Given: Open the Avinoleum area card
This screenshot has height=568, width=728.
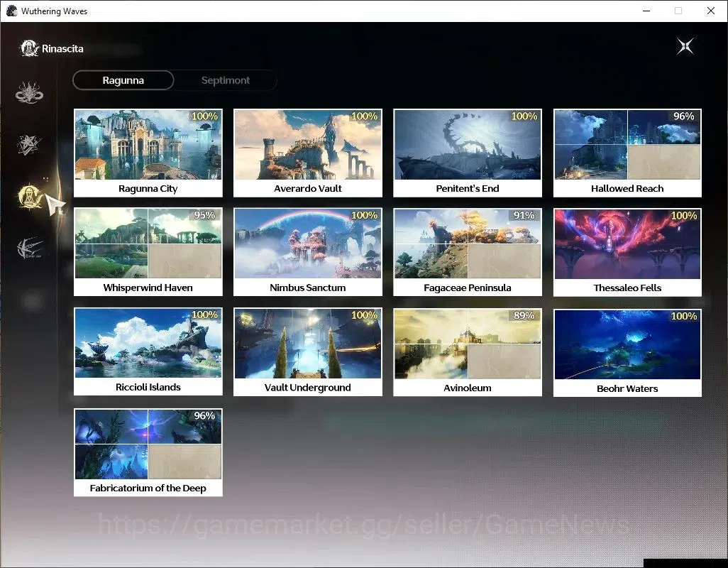Looking at the screenshot, I should (468, 352).
